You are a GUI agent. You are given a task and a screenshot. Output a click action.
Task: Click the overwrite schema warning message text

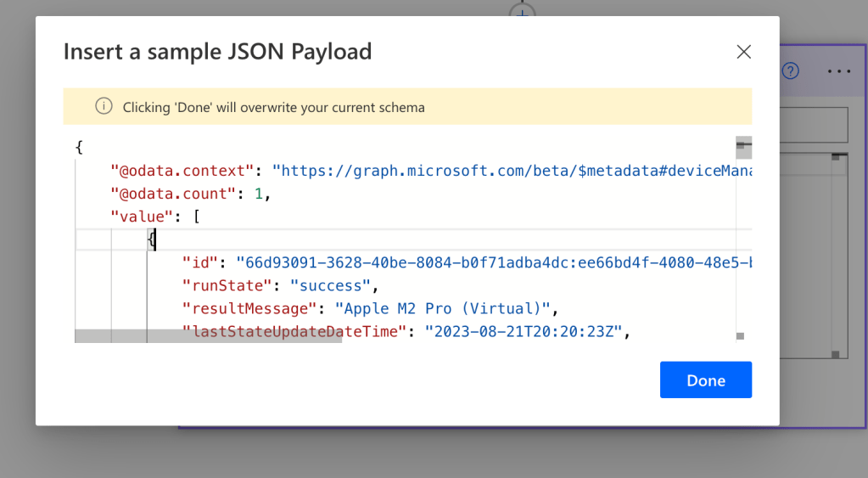pos(273,108)
